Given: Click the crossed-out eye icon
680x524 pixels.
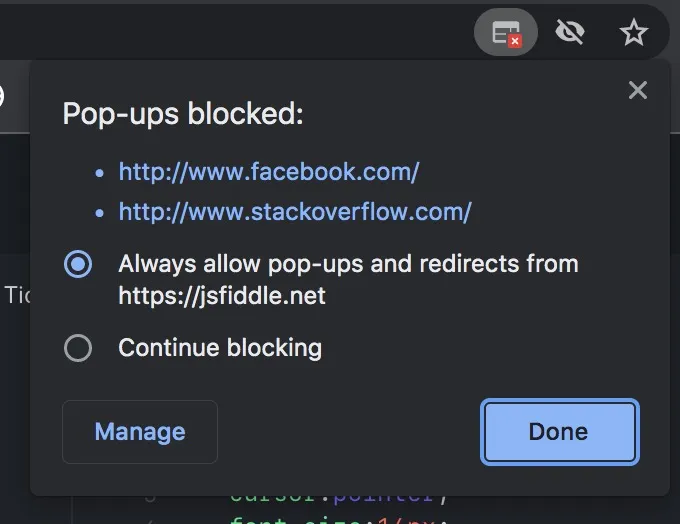Looking at the screenshot, I should point(569,33).
